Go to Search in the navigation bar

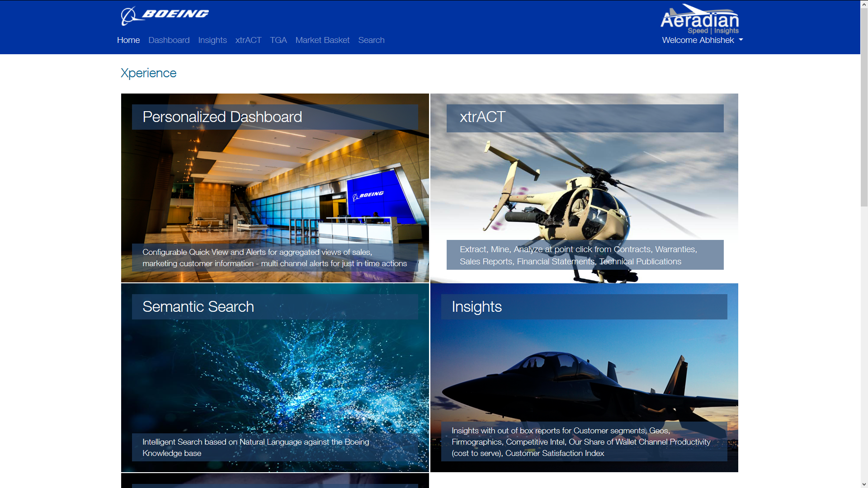tap(372, 40)
